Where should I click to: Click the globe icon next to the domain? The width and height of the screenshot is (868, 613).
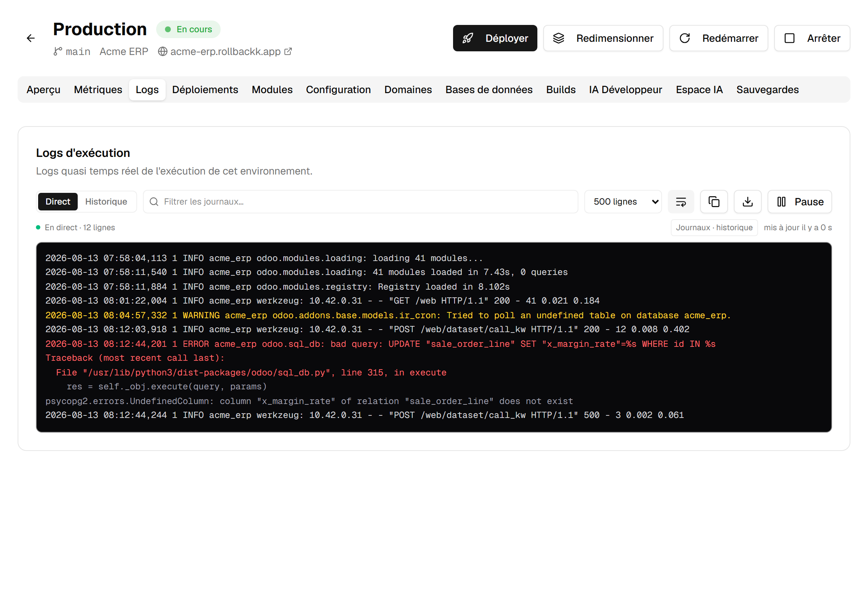[162, 51]
